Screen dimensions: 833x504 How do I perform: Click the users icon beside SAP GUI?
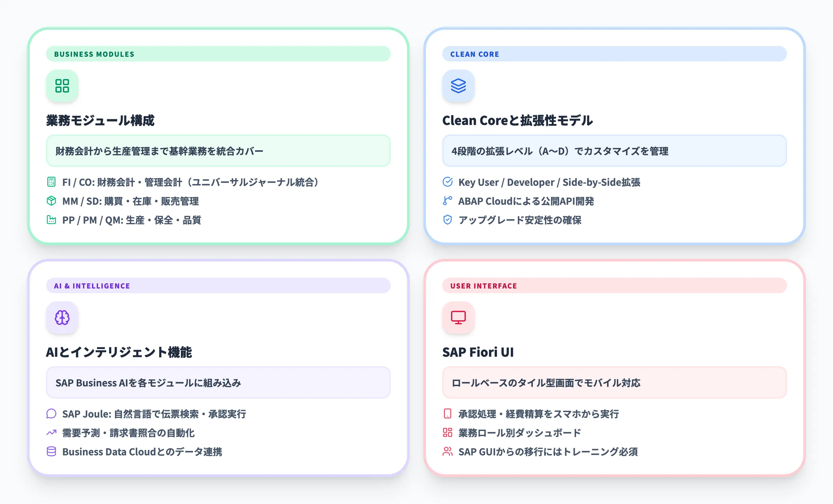pyautogui.click(x=448, y=452)
